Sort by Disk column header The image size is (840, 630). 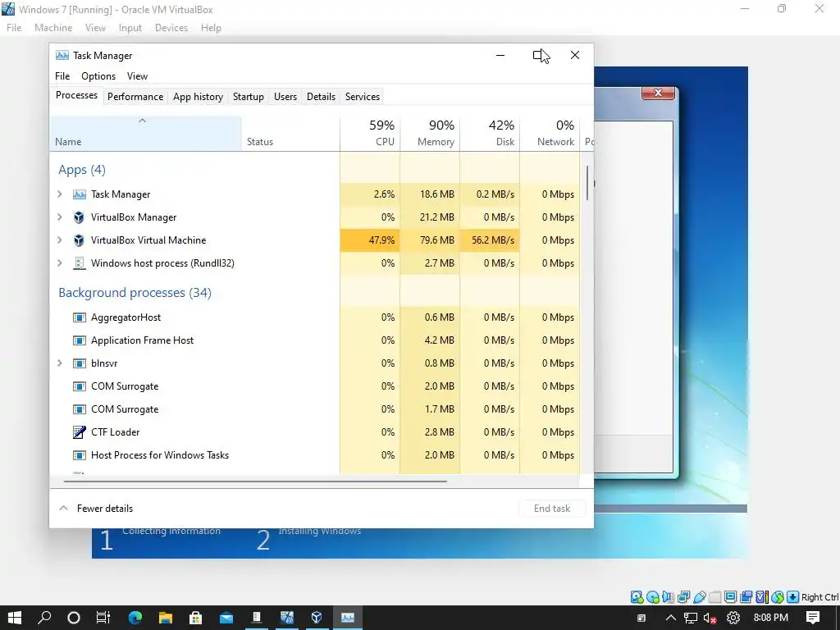(x=490, y=134)
